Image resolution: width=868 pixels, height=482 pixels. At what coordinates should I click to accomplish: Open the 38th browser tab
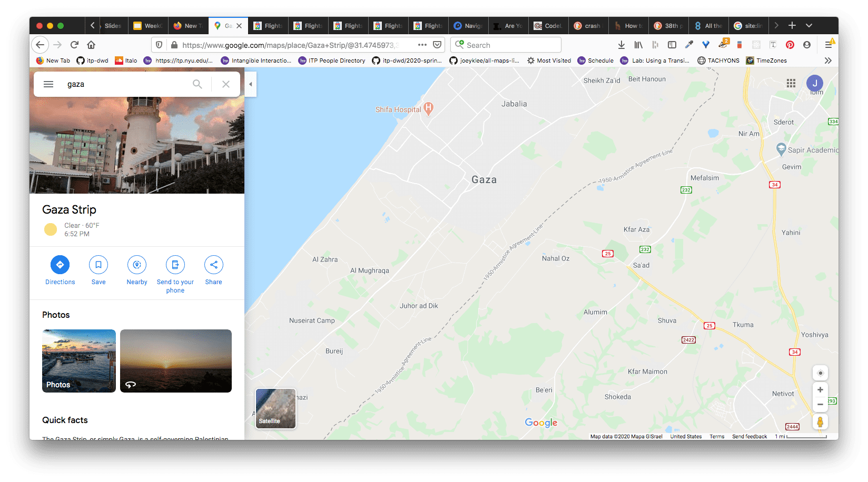tap(669, 26)
